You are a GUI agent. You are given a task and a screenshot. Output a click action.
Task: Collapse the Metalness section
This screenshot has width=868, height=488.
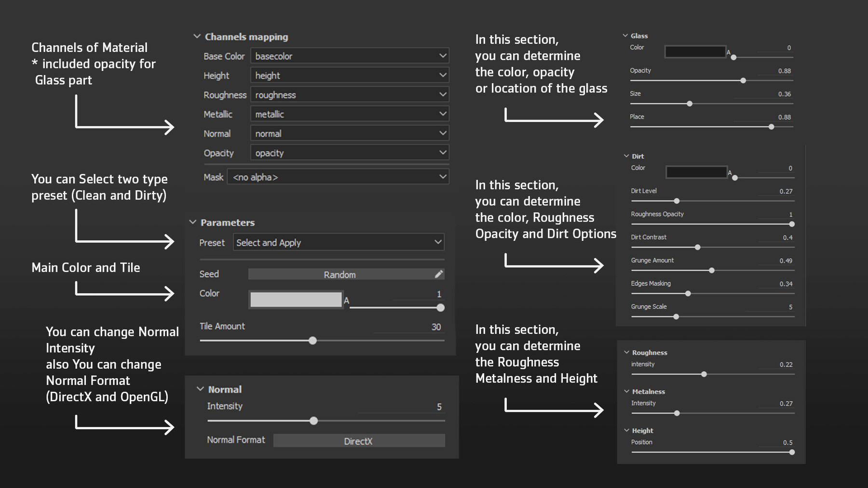pyautogui.click(x=627, y=391)
